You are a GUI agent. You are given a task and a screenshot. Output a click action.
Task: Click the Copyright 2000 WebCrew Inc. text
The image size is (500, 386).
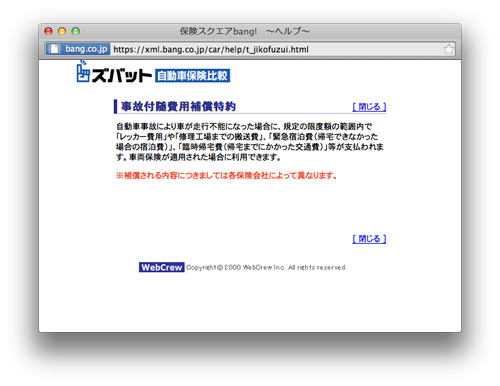266,267
